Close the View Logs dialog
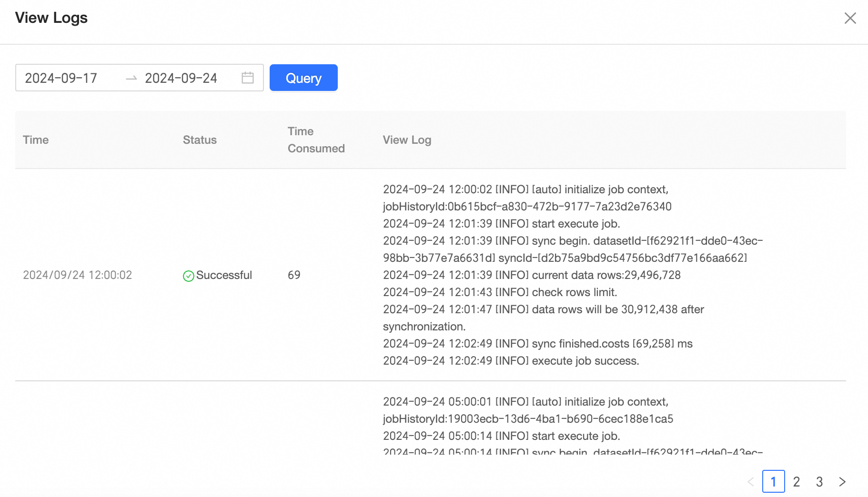The image size is (868, 497). coord(850,18)
